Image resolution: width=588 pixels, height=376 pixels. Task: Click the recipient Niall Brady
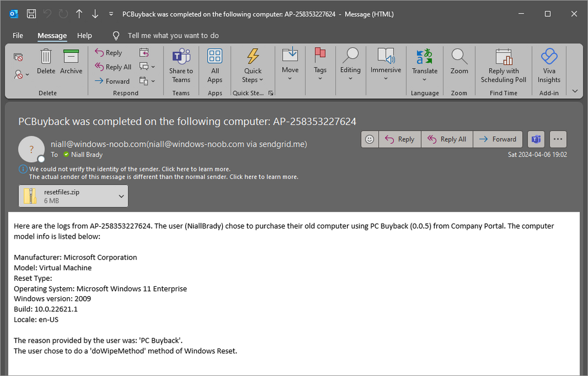tap(86, 155)
